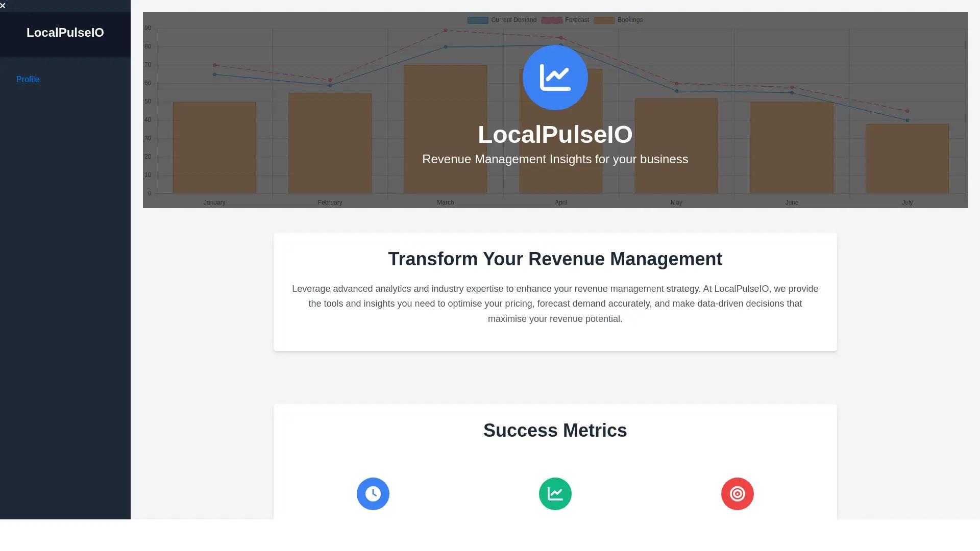Open the Profile link in sidebar

pyautogui.click(x=28, y=79)
